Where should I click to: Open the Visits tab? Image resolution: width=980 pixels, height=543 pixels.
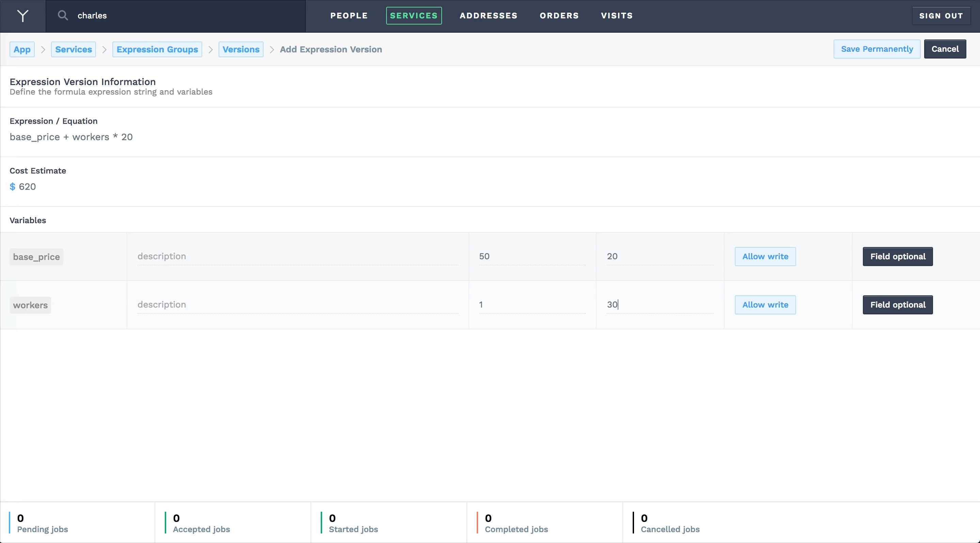click(617, 16)
